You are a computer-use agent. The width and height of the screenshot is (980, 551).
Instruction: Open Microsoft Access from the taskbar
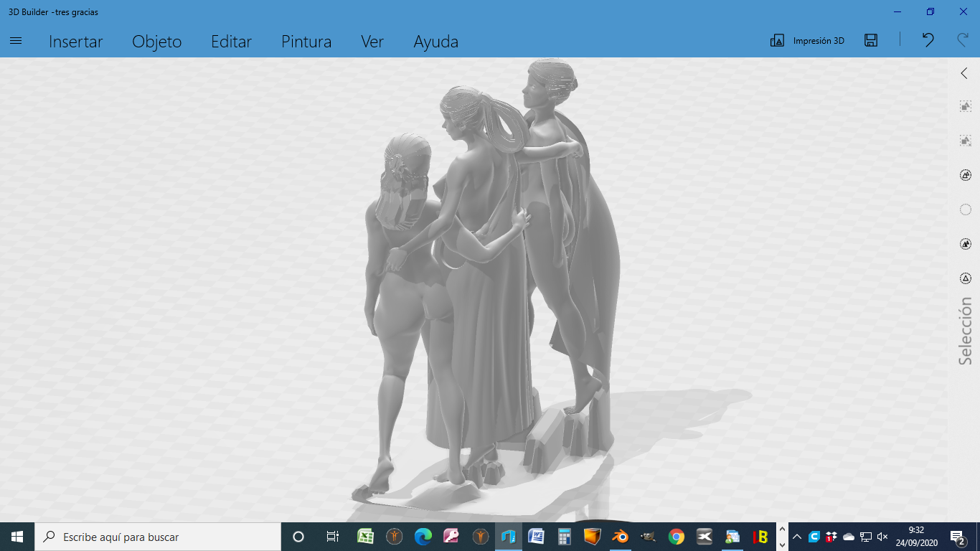tap(451, 537)
